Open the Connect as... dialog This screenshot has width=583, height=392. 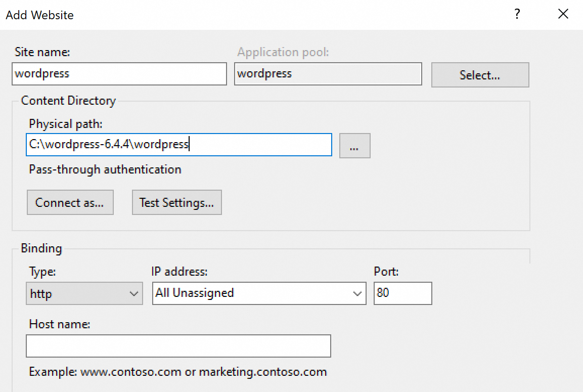pos(70,203)
